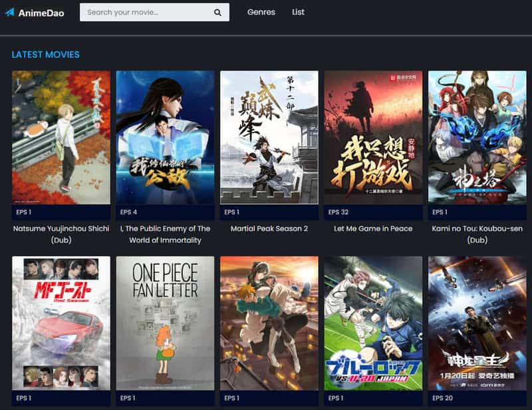Click the search magnifier icon
The height and width of the screenshot is (410, 532).
[216, 12]
